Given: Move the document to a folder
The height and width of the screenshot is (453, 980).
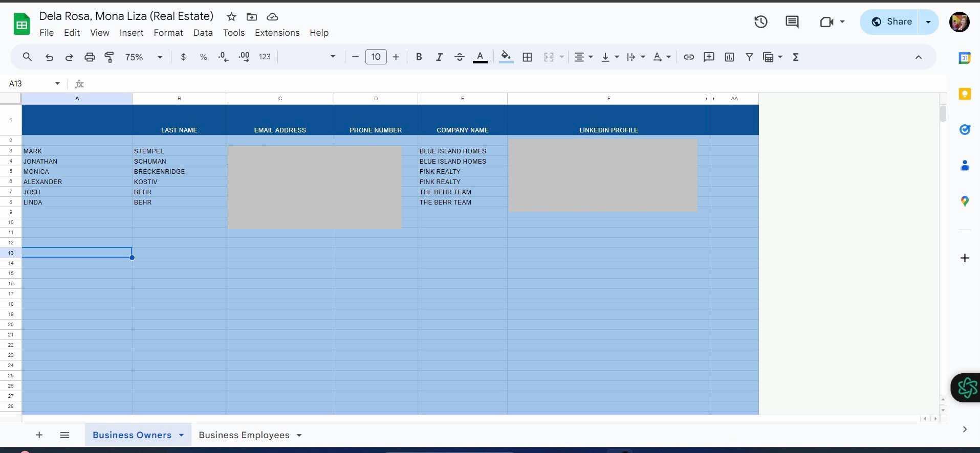Looking at the screenshot, I should pos(252,17).
